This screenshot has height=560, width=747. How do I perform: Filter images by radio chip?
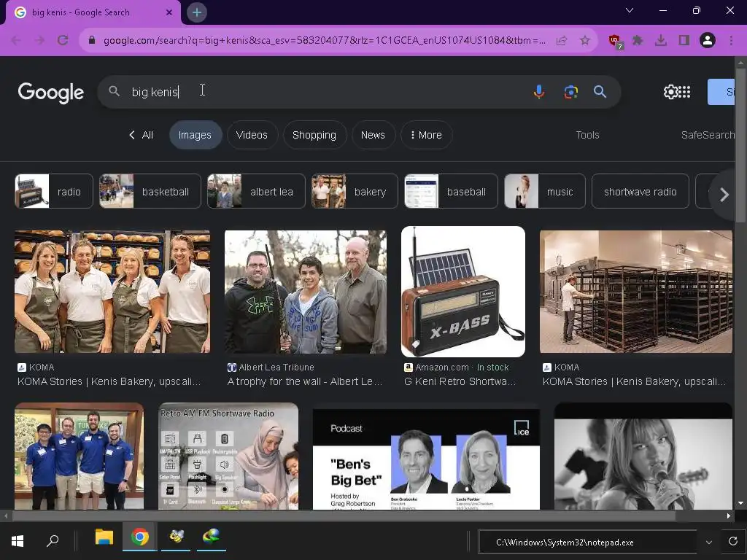54,192
